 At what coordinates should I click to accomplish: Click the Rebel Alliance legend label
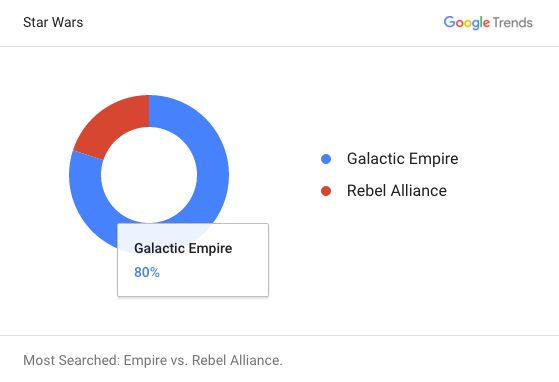point(397,191)
